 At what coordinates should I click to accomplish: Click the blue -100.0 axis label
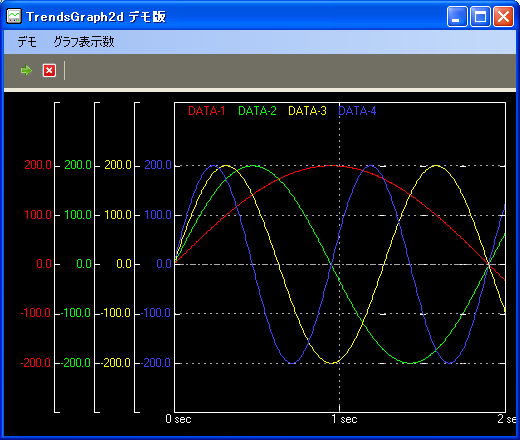(155, 313)
